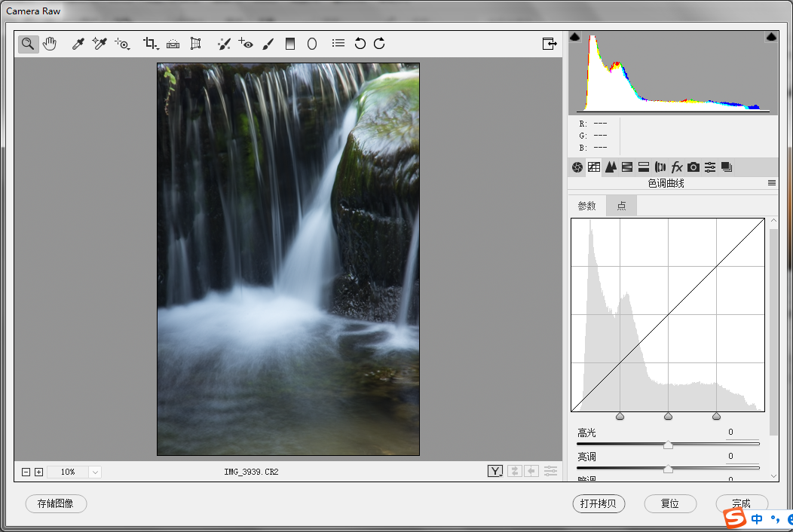Cycle before/after view with Y button

coord(495,471)
